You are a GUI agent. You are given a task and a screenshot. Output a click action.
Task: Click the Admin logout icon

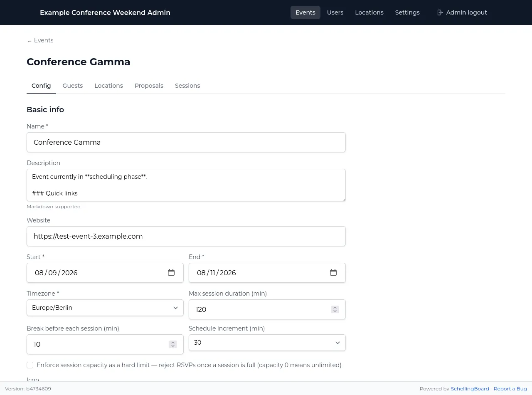coord(440,12)
